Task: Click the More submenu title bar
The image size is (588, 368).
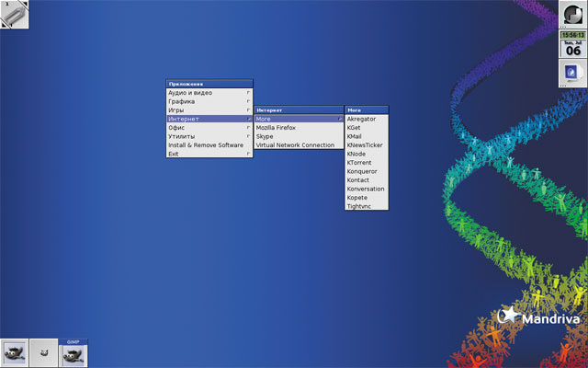Action: click(367, 110)
